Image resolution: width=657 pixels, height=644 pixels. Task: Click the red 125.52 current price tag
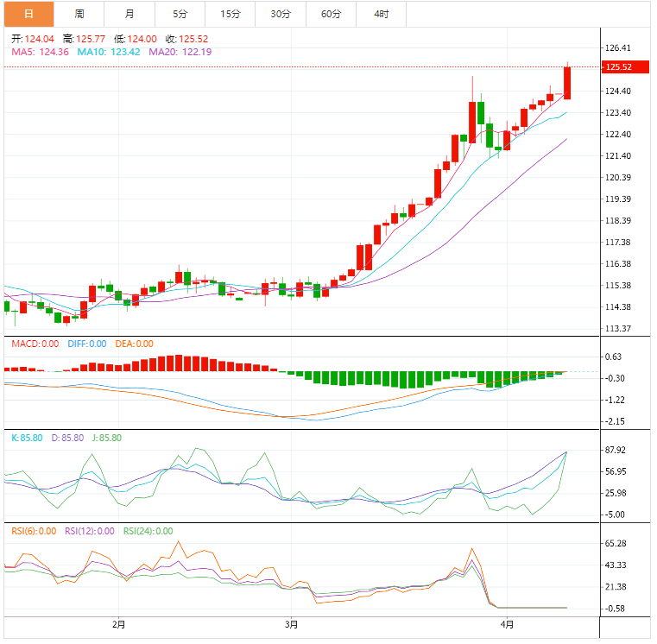pyautogui.click(x=620, y=67)
